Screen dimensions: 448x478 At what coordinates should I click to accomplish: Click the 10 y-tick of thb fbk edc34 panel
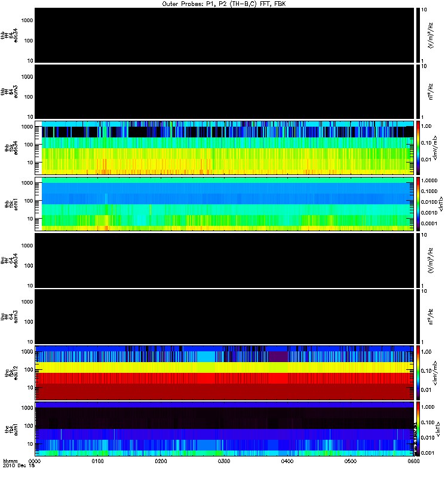tap(30, 163)
